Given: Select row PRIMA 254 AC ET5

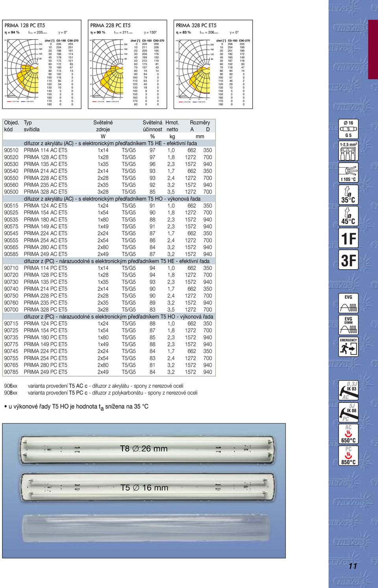Looking at the screenshot, I should point(109,240).
